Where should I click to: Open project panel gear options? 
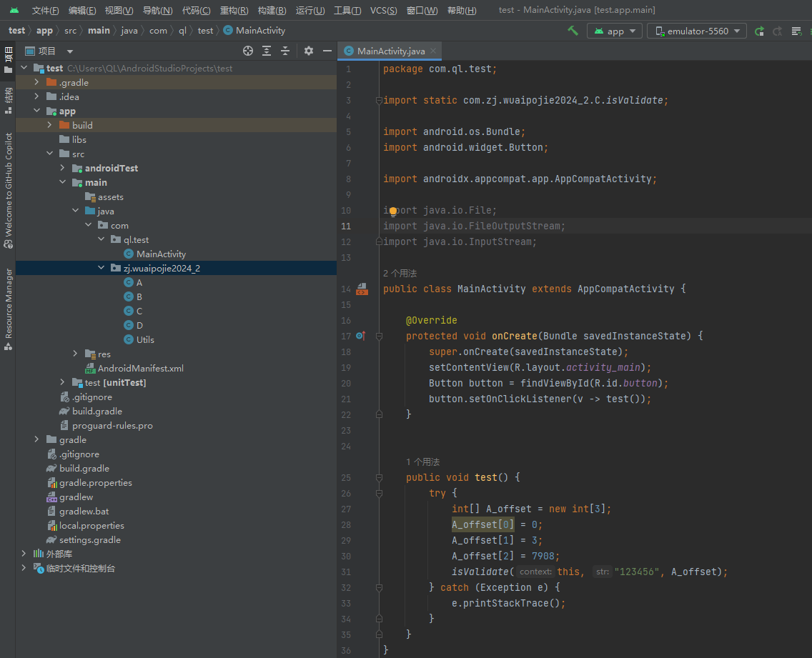[x=309, y=51]
